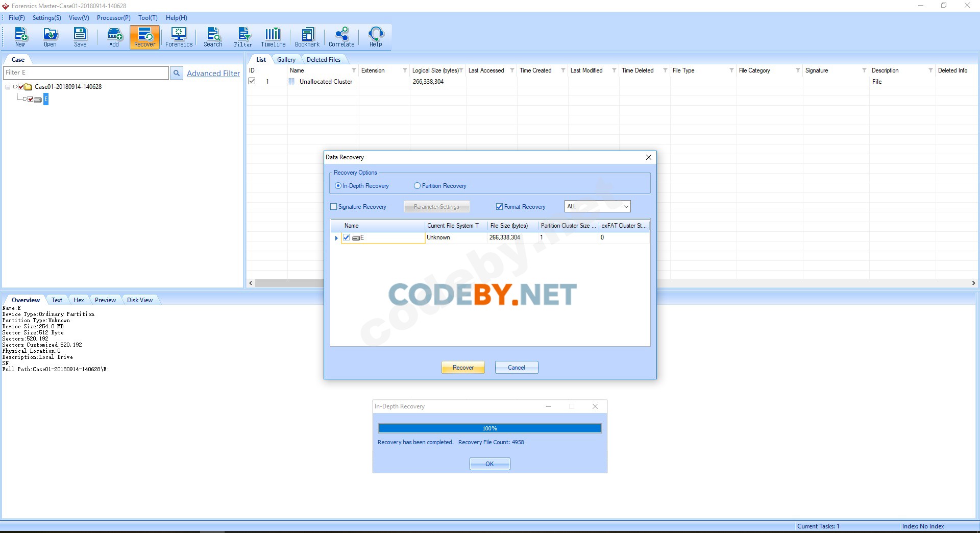The height and width of the screenshot is (533, 980).
Task: Open the Timeline toolbar view
Action: (273, 37)
